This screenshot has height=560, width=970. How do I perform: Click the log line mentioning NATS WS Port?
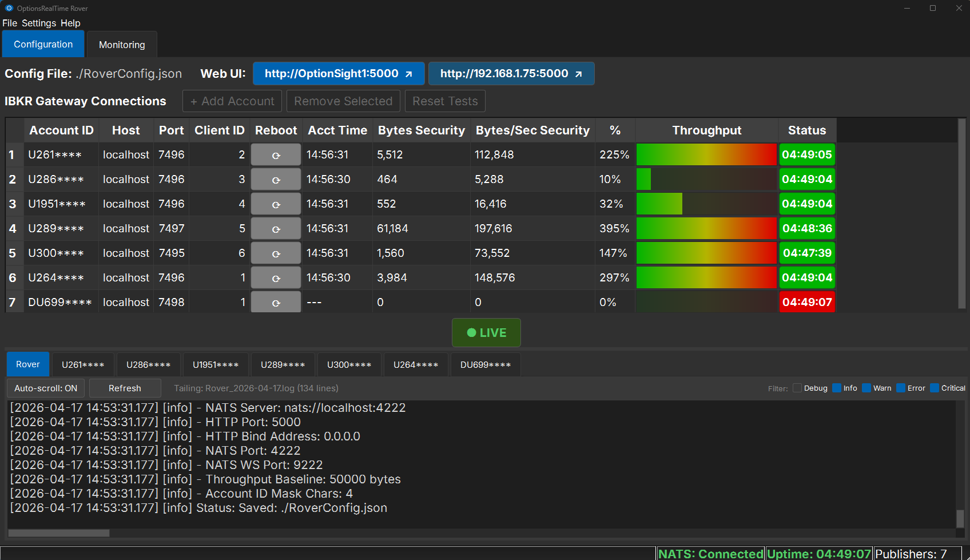[x=166, y=464]
